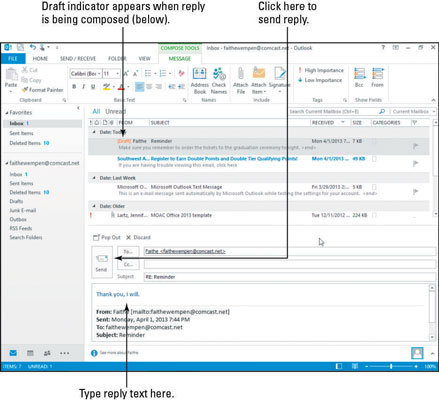Mark message as Low Importance
The height and width of the screenshot is (400, 439).
(320, 80)
